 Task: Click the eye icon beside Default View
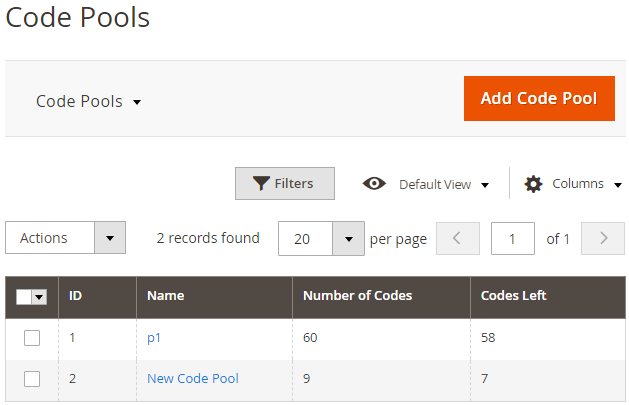coord(374,184)
